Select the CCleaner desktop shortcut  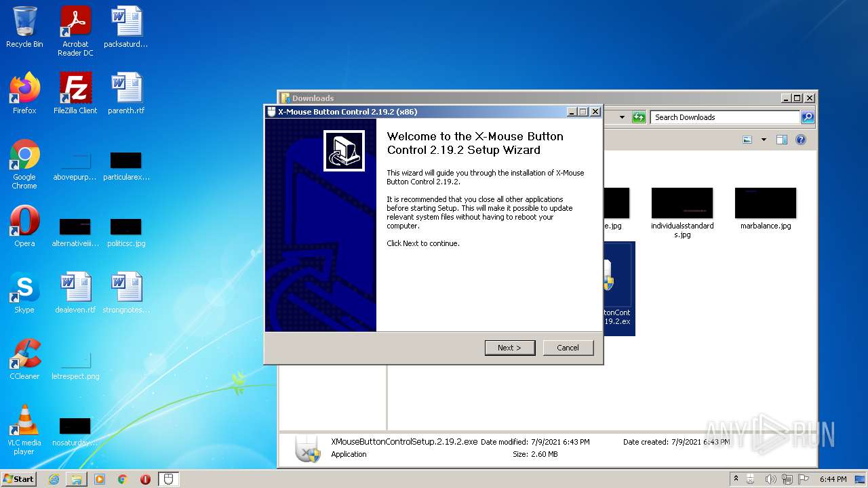(24, 359)
